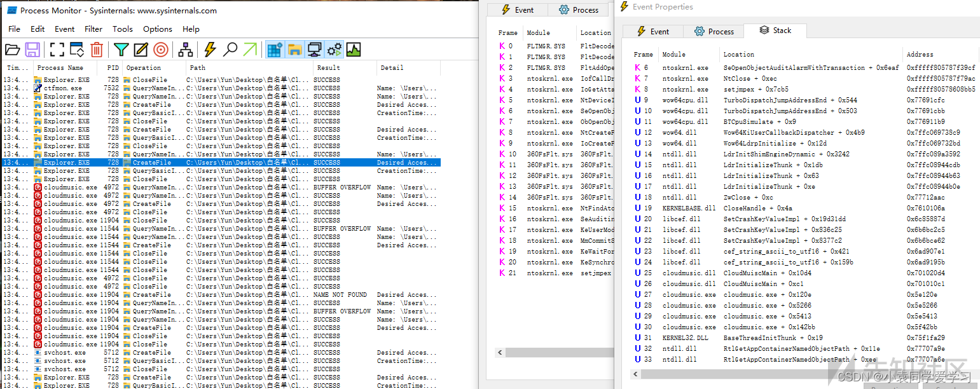Toggle Show Profiling Events graph icon

(x=354, y=49)
